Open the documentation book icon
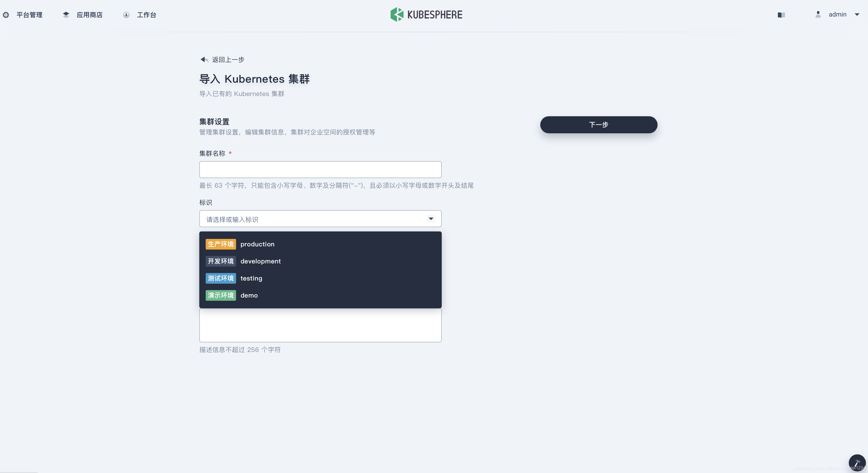Image resolution: width=868 pixels, height=473 pixels. click(x=781, y=15)
